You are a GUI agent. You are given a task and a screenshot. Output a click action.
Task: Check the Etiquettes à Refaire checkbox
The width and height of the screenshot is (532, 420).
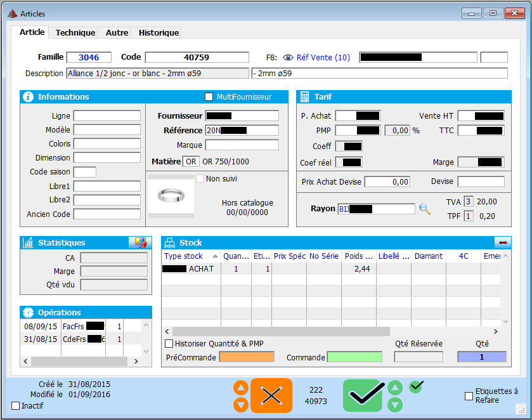click(x=469, y=396)
